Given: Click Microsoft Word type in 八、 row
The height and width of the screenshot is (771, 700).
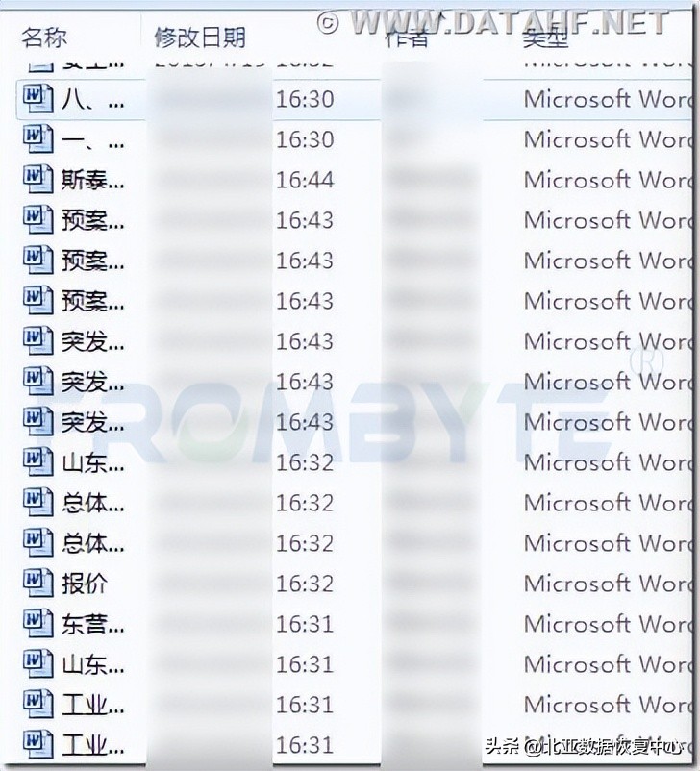Looking at the screenshot, I should click(x=609, y=99).
